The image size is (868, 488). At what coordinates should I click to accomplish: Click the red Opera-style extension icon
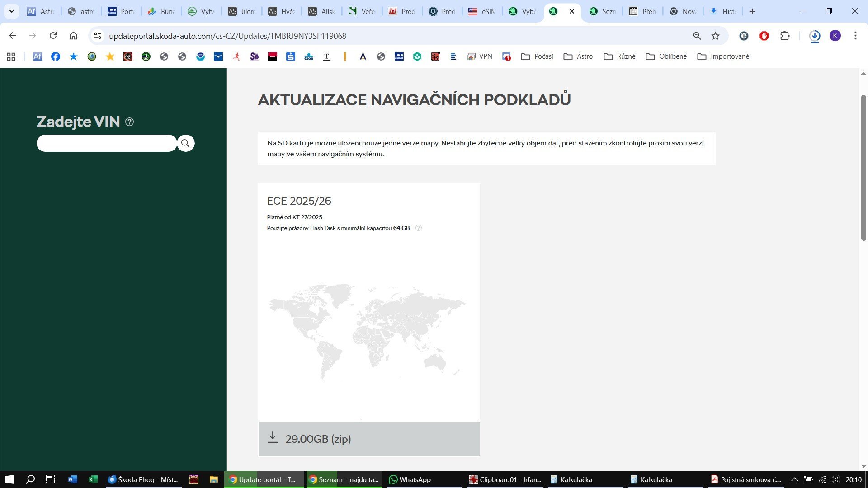point(764,36)
